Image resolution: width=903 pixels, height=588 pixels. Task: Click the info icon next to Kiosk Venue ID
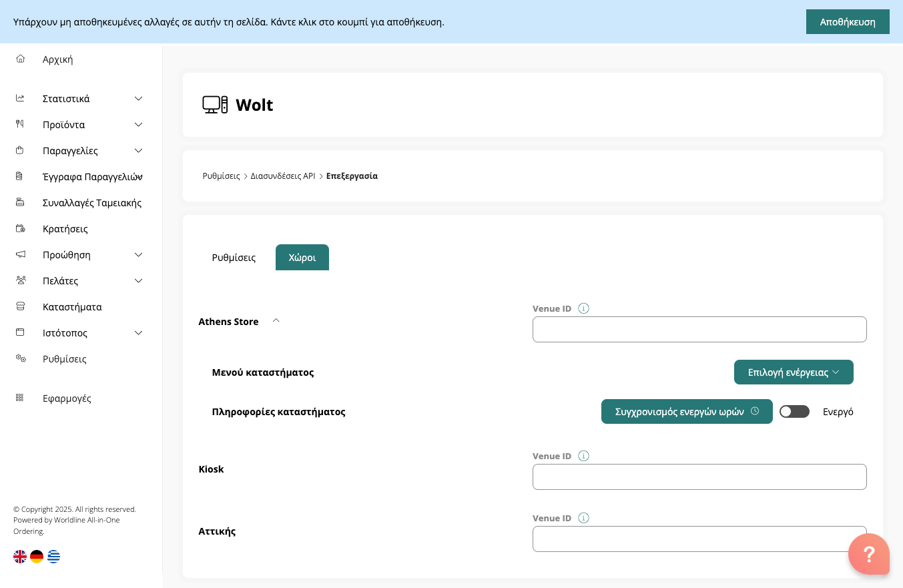coord(584,456)
